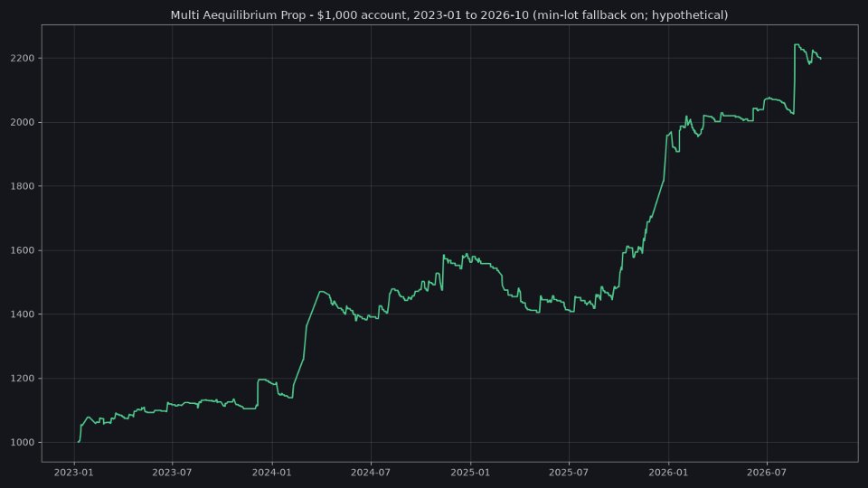Click the x-axis label 2025-01

point(470,473)
